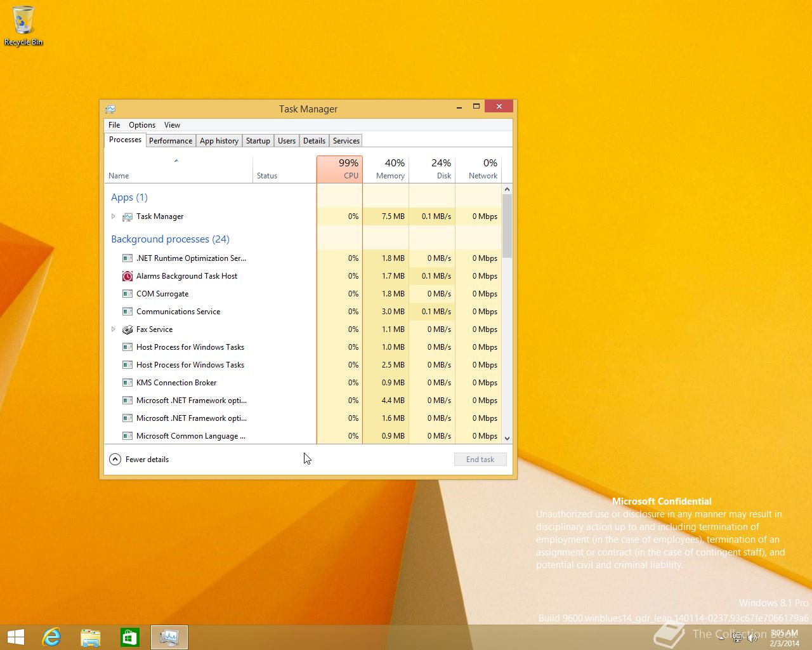Image resolution: width=812 pixels, height=650 pixels.
Task: Sort by the Status column header
Action: click(284, 169)
